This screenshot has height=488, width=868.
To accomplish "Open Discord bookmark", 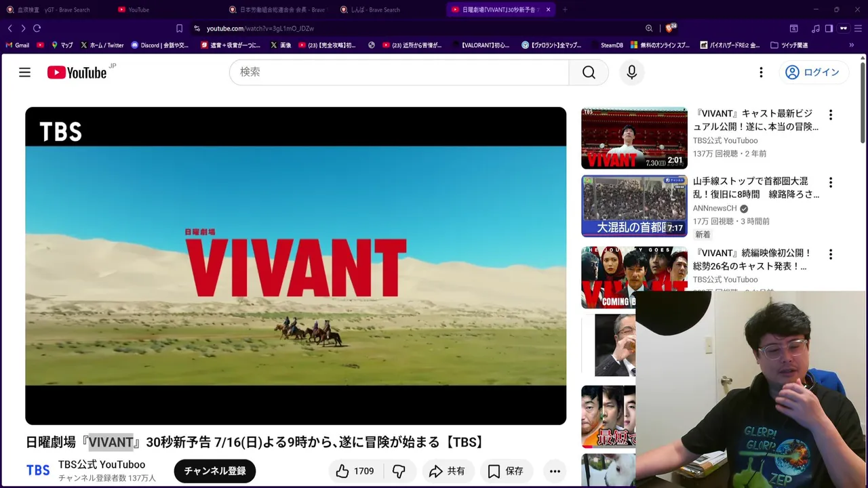I will (x=160, y=45).
